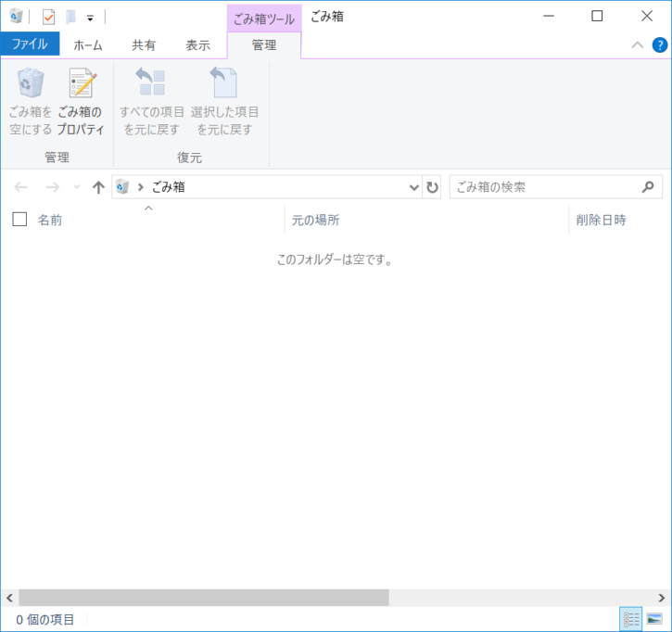This screenshot has height=632, width=672.
Task: Expand the quick access toolbar customize dropdown
Action: click(90, 18)
